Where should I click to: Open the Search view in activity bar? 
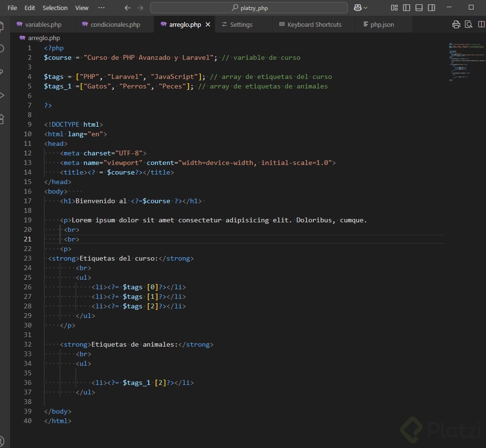2,48
